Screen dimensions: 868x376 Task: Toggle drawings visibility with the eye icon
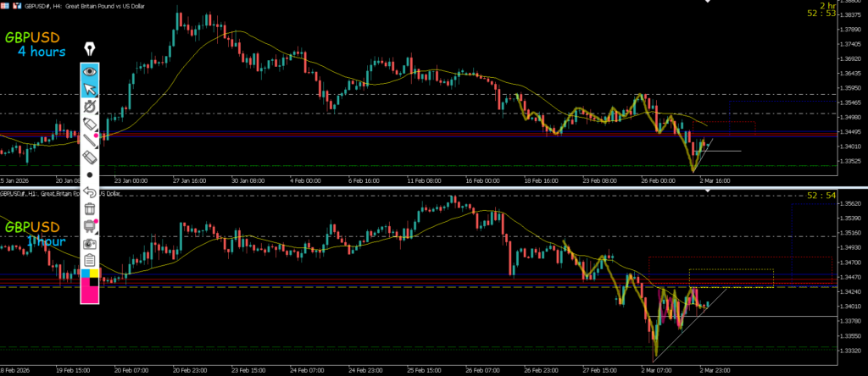coord(89,71)
